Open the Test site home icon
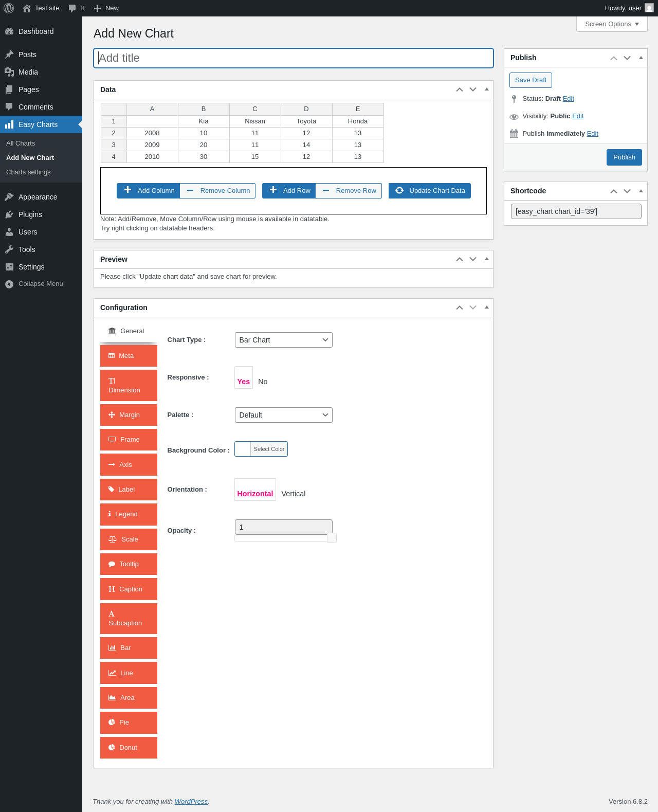658x812 pixels. coord(27,8)
